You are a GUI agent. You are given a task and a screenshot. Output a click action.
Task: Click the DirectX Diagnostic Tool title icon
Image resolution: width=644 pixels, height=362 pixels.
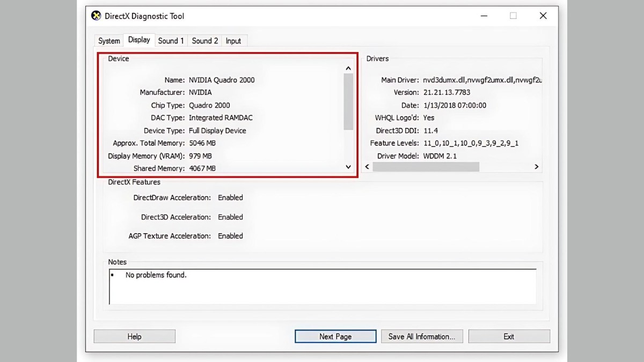pos(96,16)
